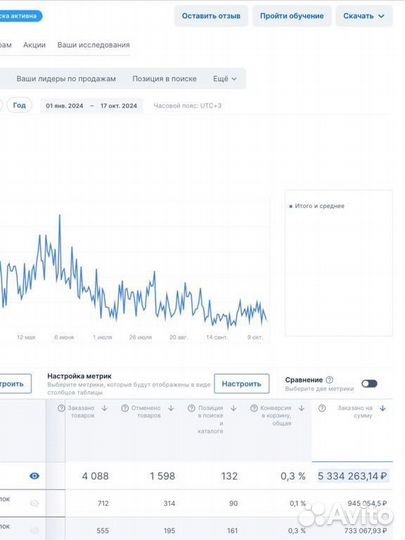
Task: Open help icon for Конверсия в корзину column
Action: pyautogui.click(x=254, y=408)
